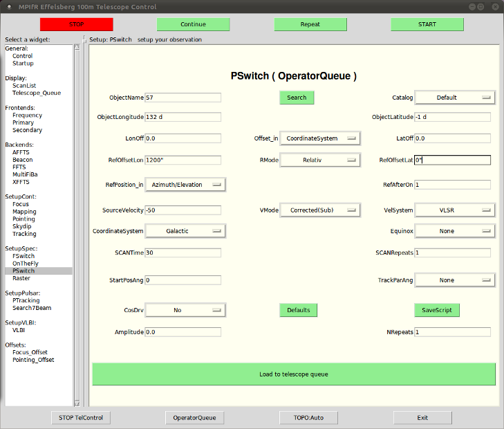Click the ObjectLongitude input field
Screen dimensions: 504x429
[183, 117]
